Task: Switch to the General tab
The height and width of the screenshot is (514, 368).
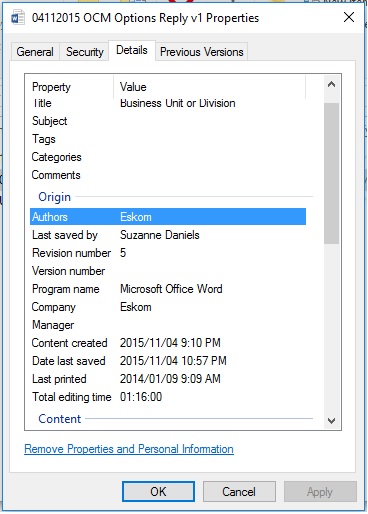Action: (x=35, y=52)
